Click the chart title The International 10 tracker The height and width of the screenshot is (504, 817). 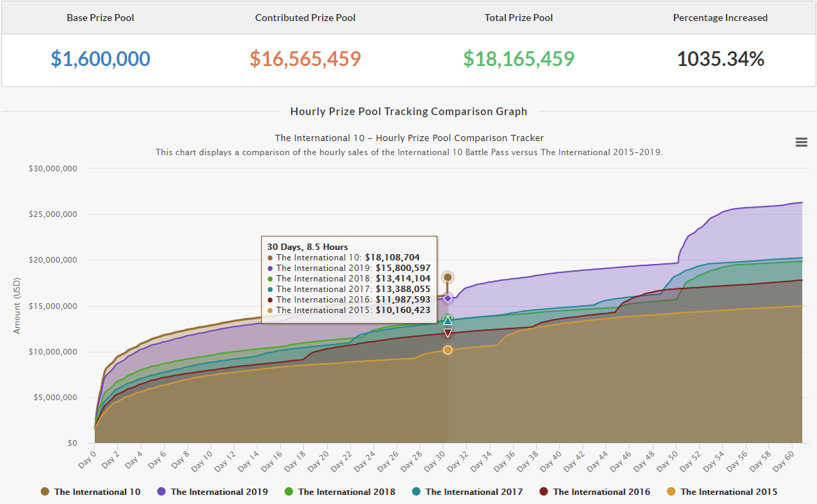pyautogui.click(x=409, y=138)
